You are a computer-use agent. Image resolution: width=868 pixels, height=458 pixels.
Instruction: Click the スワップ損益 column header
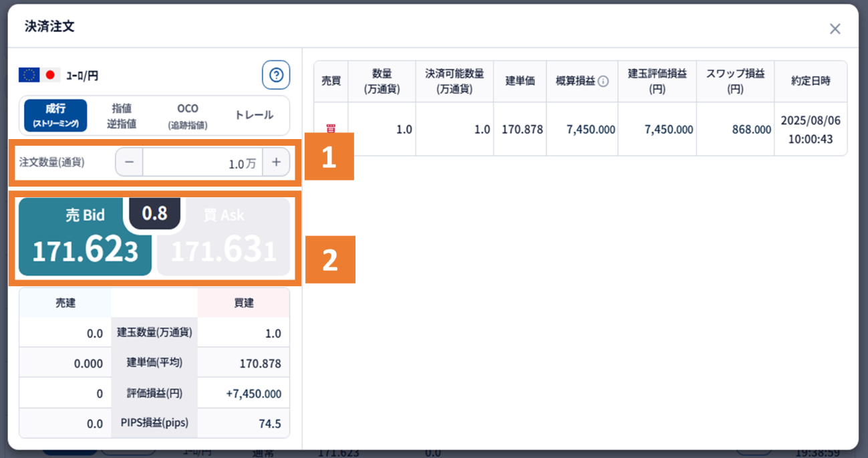click(x=735, y=81)
